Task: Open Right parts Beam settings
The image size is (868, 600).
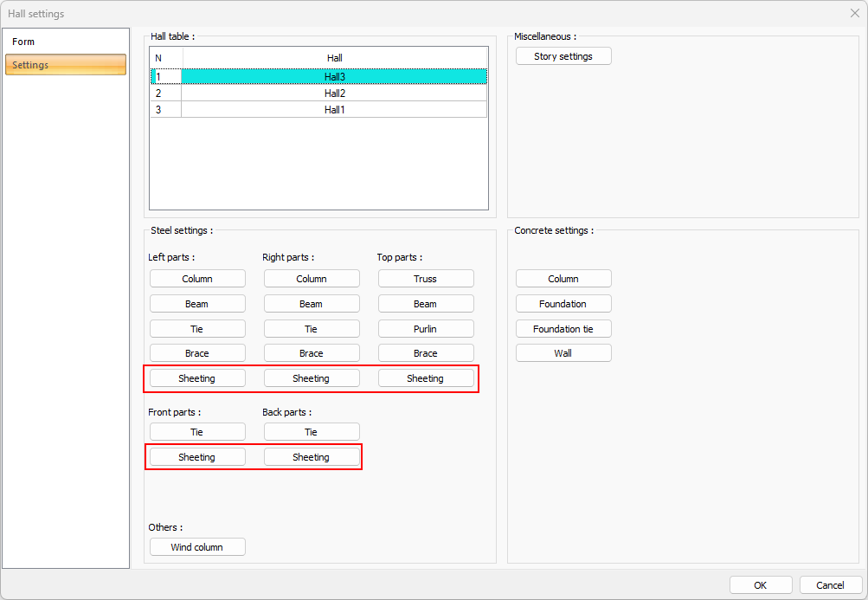Action: [x=312, y=304]
